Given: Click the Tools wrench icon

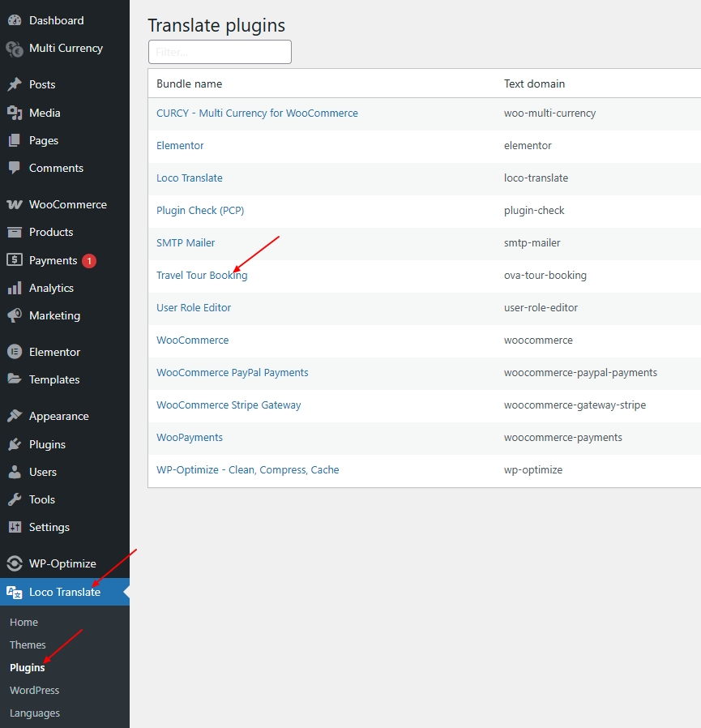Looking at the screenshot, I should [15, 499].
